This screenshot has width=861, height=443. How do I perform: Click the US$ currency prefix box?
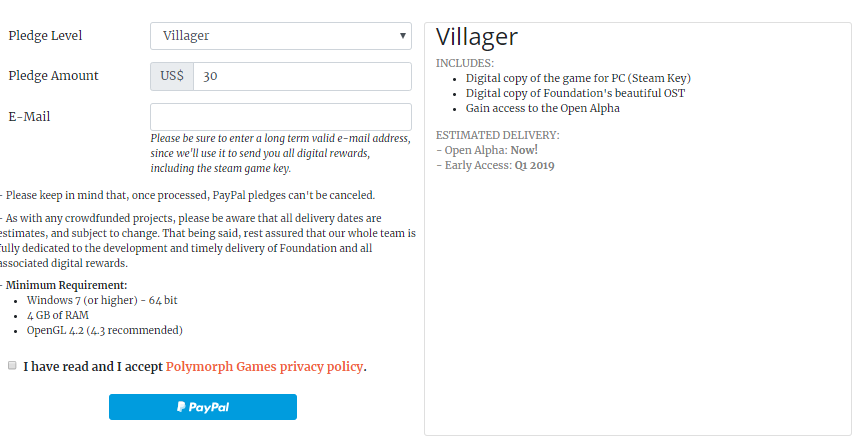171,76
